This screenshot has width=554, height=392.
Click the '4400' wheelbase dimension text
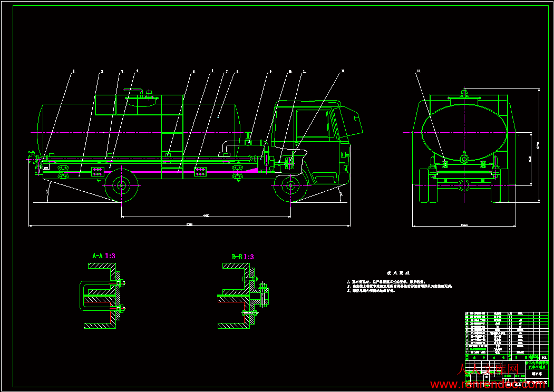[x=206, y=215]
